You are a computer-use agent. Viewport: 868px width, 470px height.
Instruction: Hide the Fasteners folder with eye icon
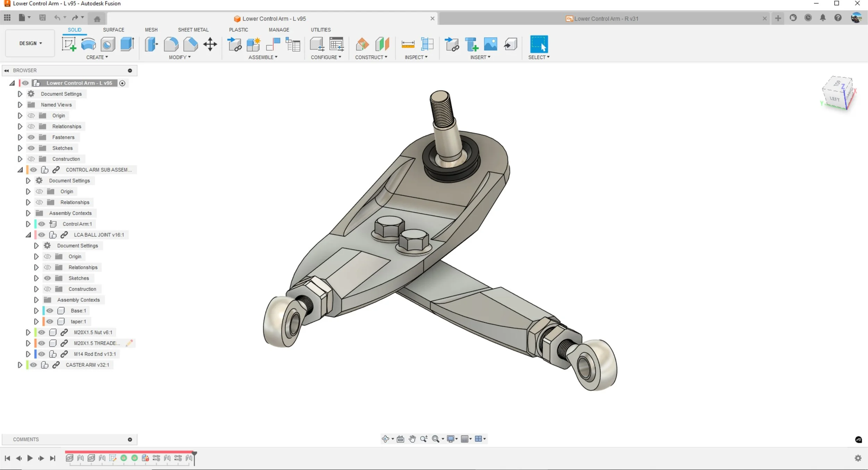pos(31,137)
